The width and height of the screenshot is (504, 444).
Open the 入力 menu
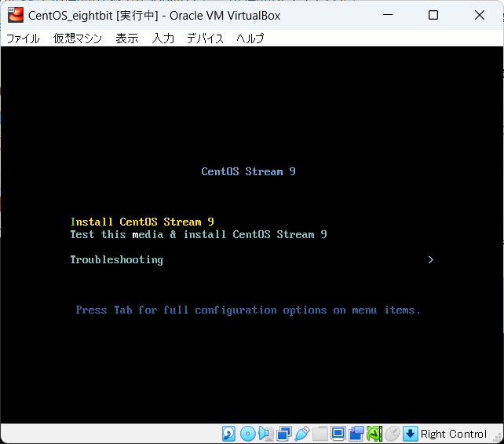[x=163, y=39]
